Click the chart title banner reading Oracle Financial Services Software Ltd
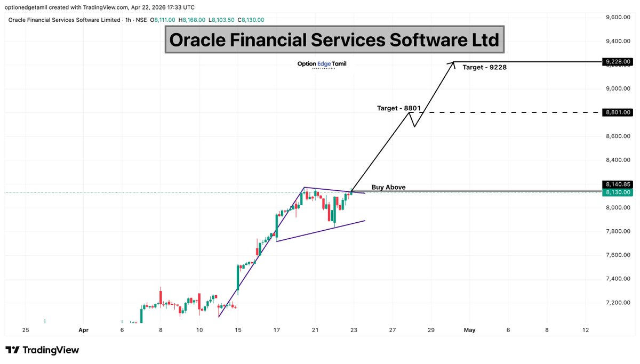 pos(334,39)
